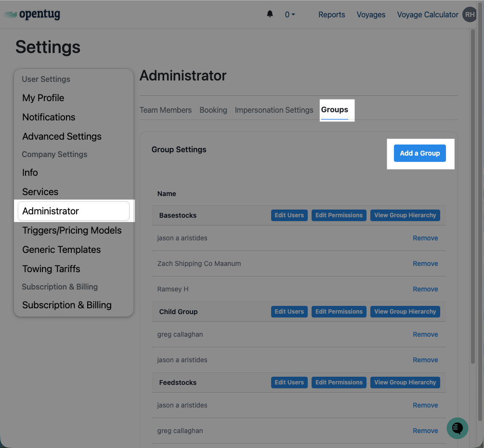This screenshot has height=448, width=484.
Task: Expand the notification count dropdown
Action: (289, 14)
